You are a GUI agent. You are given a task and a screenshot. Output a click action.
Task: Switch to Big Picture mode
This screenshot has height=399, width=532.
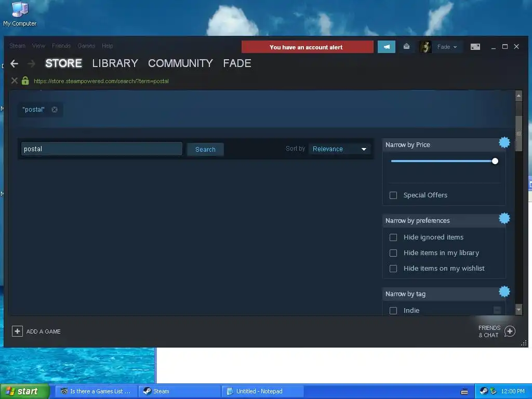[x=475, y=47]
